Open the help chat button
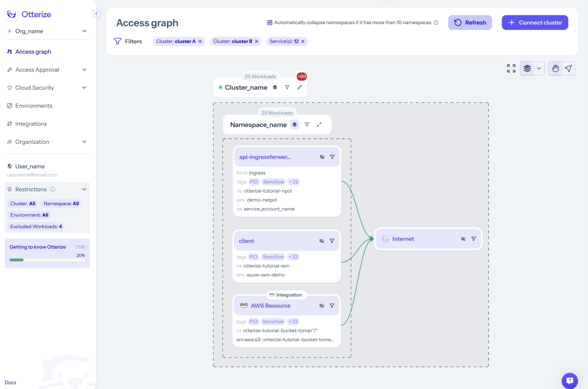Viewport: 588px width, 389px height. coord(570,381)
